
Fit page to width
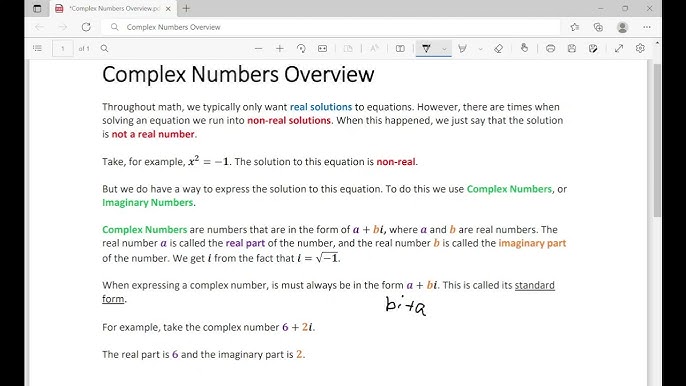pos(322,49)
